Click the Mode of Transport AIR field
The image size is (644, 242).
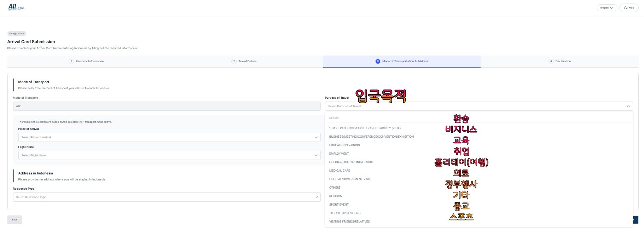point(167,106)
